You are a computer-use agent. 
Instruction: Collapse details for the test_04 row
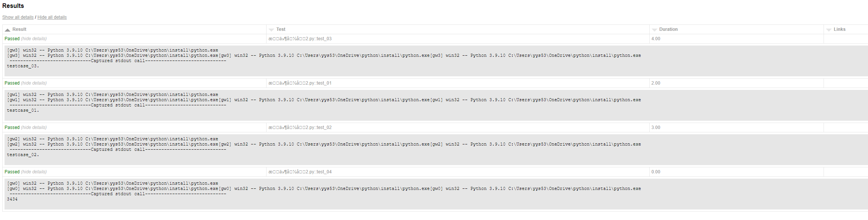click(34, 172)
